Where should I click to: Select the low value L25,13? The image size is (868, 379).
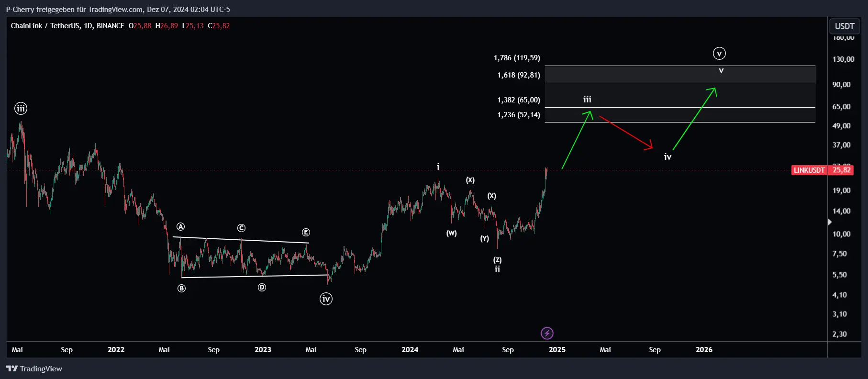[x=193, y=26]
